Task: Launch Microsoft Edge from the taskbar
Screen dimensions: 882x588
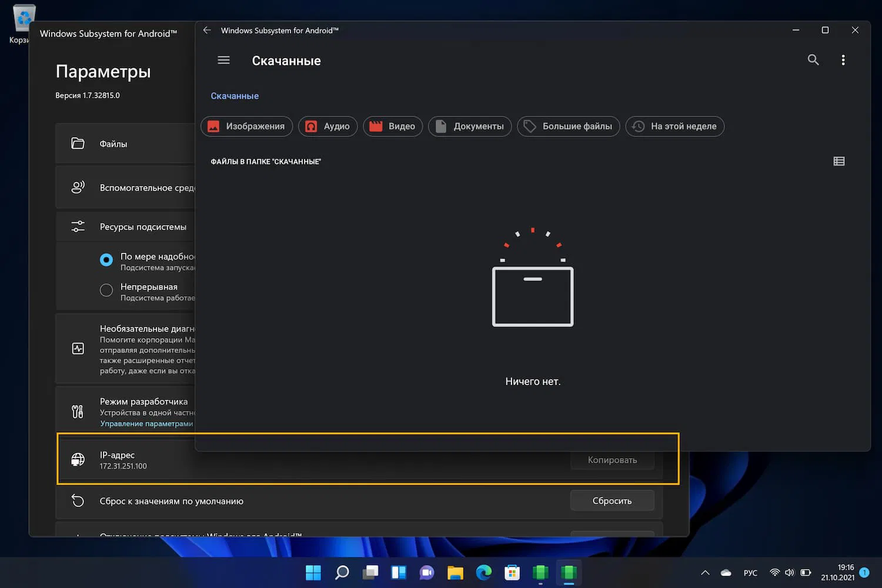Action: (484, 572)
